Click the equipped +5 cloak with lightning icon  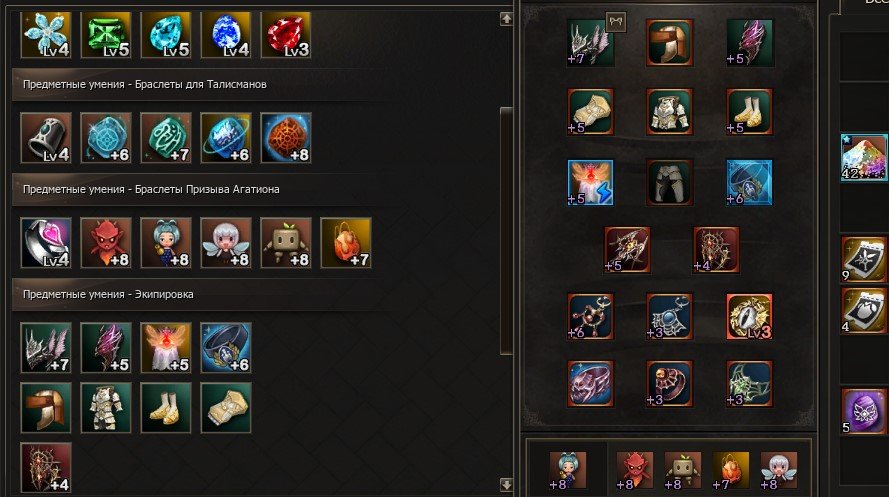pyautogui.click(x=590, y=182)
